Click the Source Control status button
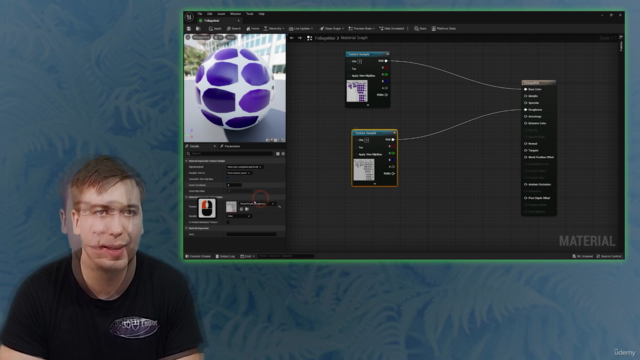The height and width of the screenshot is (360, 640). pos(609,256)
